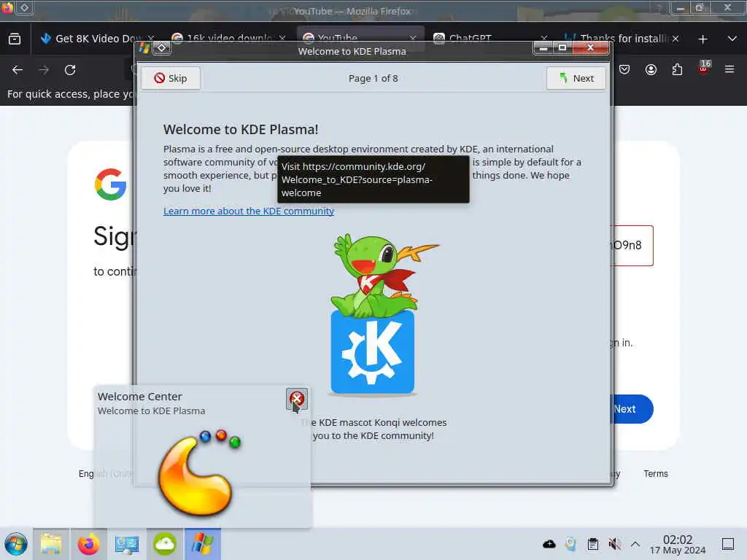The height and width of the screenshot is (560, 747).
Task: Open Save to Pocket icon
Action: tap(624, 70)
